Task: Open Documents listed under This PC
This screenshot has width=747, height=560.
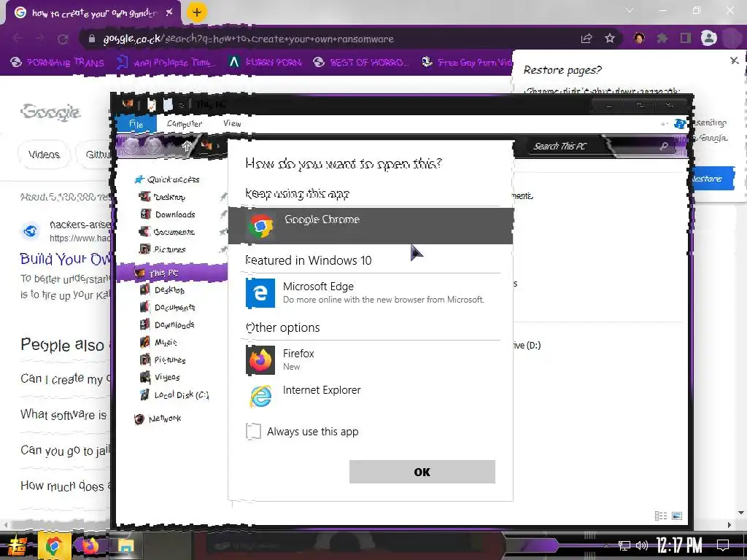Action: [x=168, y=307]
